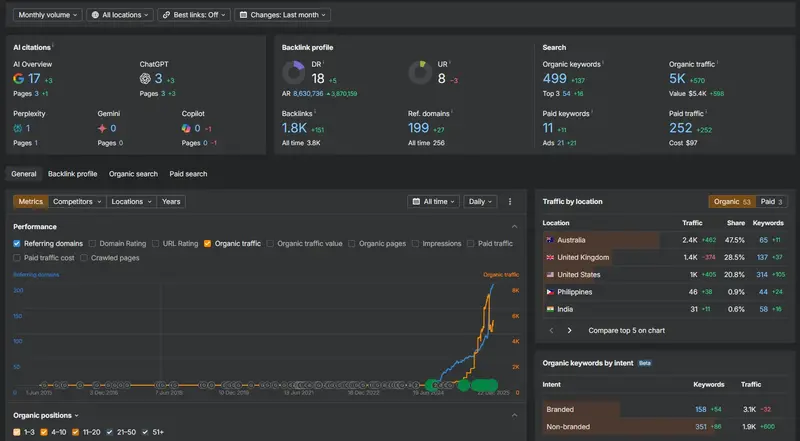Enable the Domain Rating checkbox
The width and height of the screenshot is (800, 441).
click(93, 243)
